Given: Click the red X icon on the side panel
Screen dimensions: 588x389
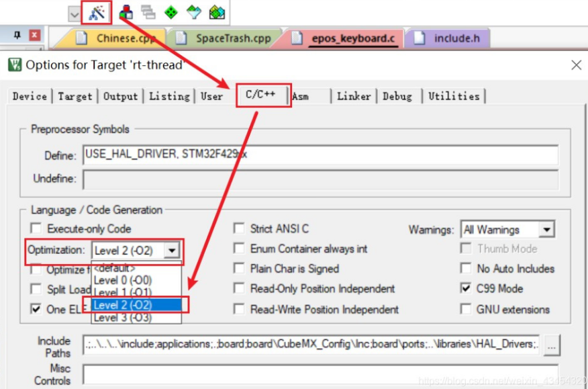Looking at the screenshot, I should (x=34, y=35).
